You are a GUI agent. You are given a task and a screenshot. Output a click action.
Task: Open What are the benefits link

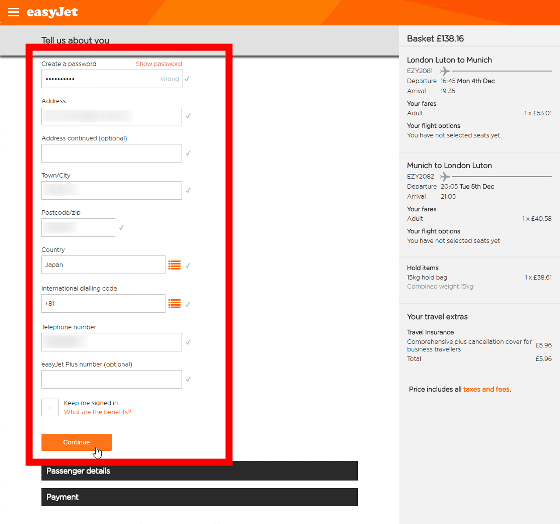(x=98, y=412)
